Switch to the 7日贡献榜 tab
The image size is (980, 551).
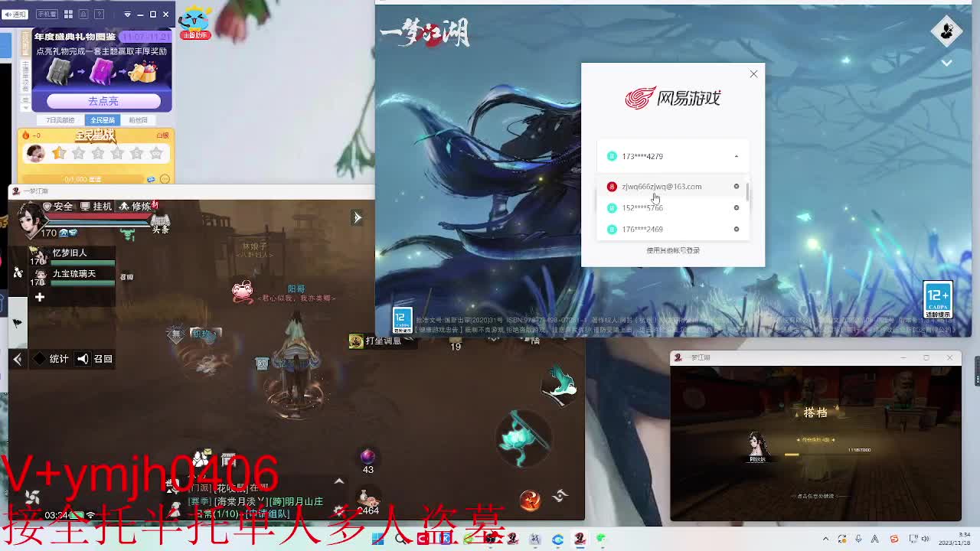click(x=60, y=120)
